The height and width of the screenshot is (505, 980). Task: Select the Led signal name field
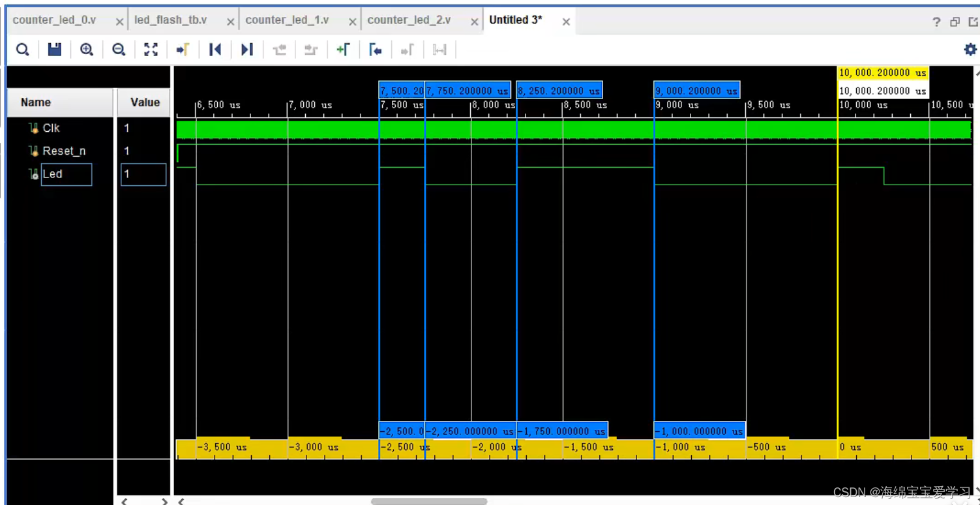coord(67,174)
